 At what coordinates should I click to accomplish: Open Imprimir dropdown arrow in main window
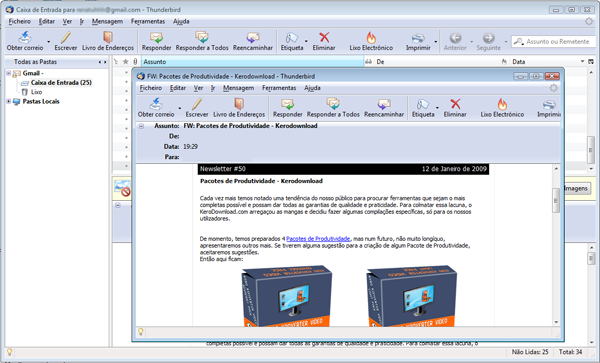click(436, 41)
